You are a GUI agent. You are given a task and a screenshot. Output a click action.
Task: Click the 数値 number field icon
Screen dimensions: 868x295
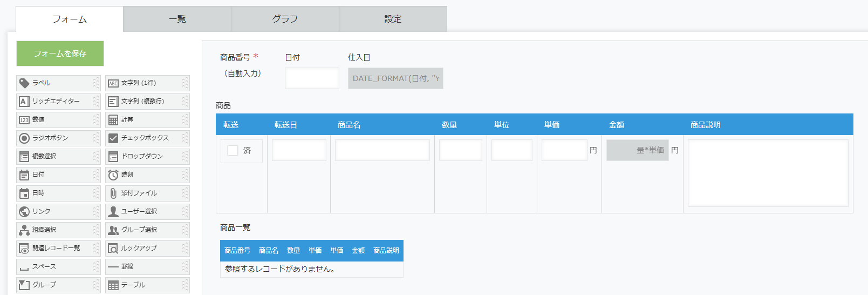pos(24,120)
